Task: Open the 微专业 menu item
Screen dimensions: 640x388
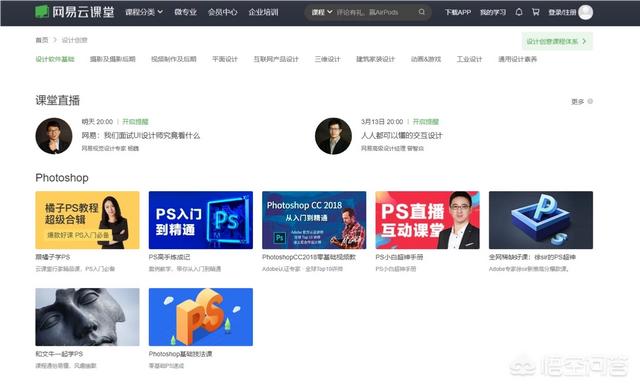Action: point(186,12)
